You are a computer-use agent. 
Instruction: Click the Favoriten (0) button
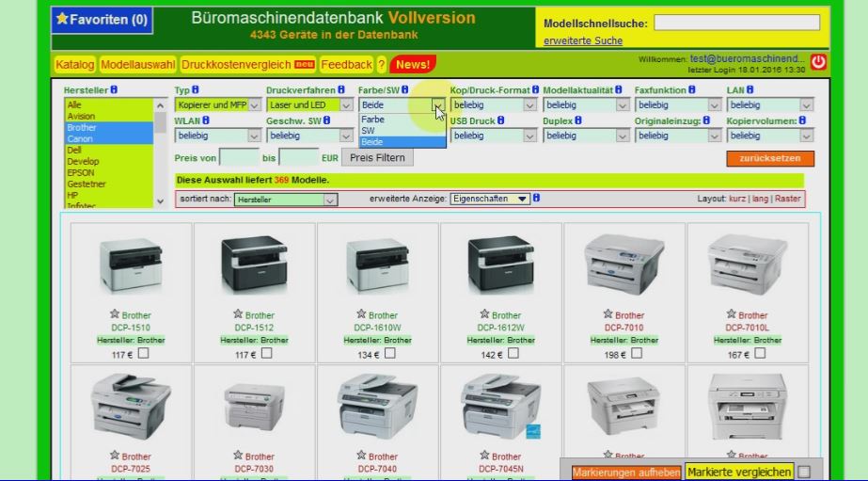102,20
